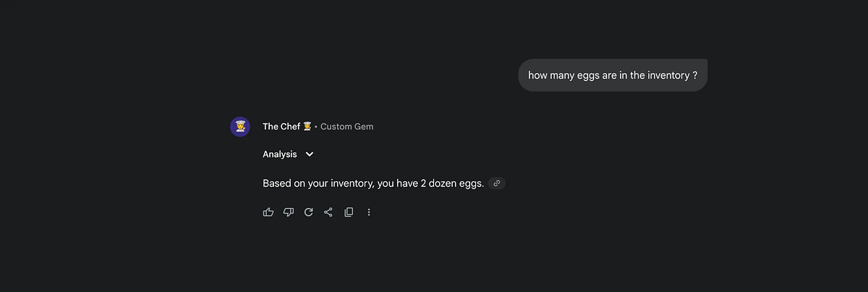The width and height of the screenshot is (868, 292).
Task: Open the source link chip after the answer
Action: click(x=497, y=184)
